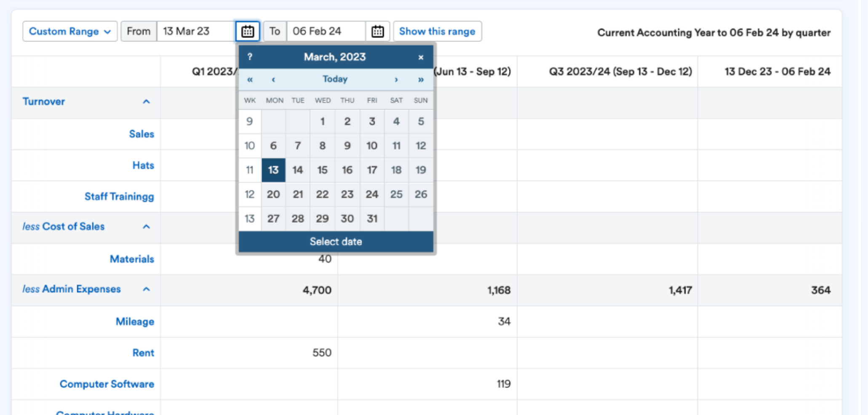Click the Computer Software value 119

coord(504,384)
